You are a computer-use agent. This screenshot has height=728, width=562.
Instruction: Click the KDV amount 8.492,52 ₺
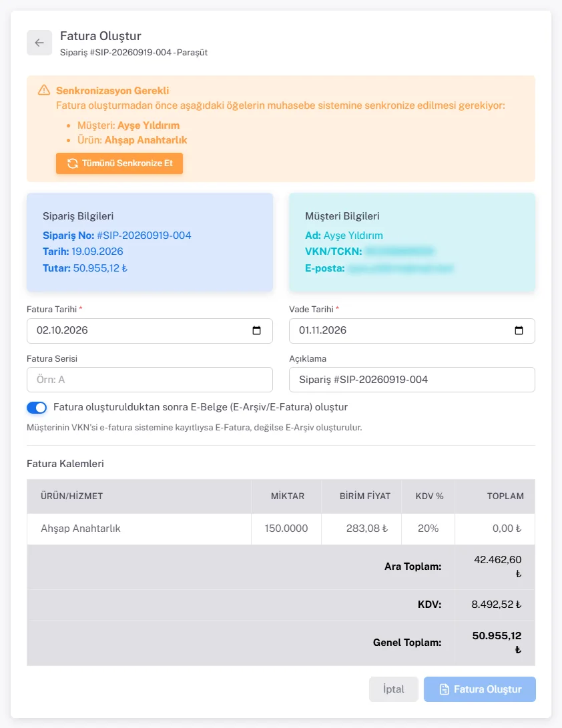496,605
